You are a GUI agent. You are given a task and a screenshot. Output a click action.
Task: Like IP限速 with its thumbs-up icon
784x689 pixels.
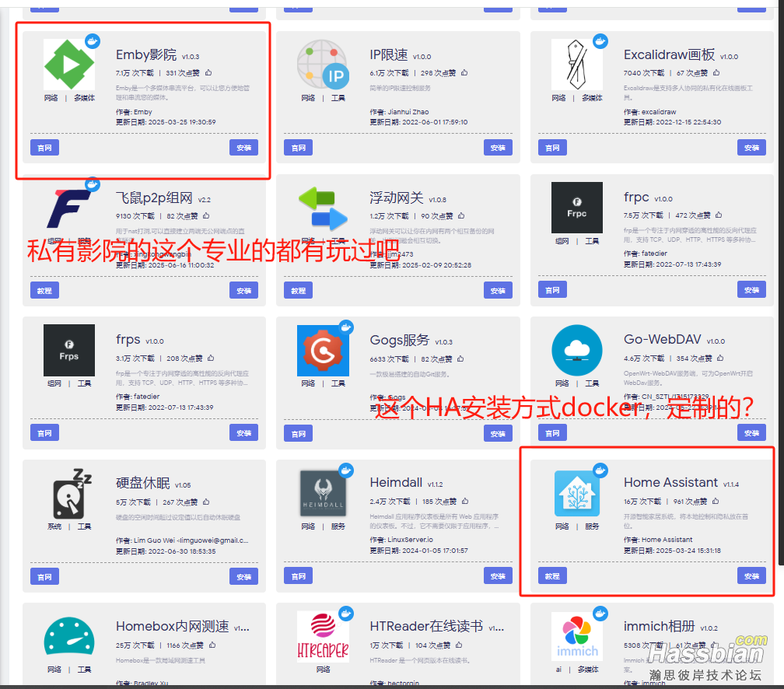(x=464, y=72)
